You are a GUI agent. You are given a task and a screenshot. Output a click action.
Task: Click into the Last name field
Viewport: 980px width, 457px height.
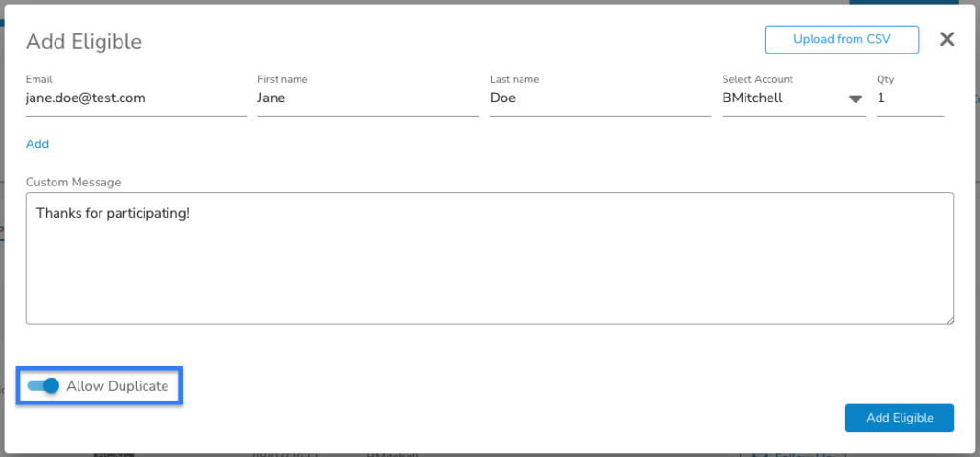click(x=601, y=98)
